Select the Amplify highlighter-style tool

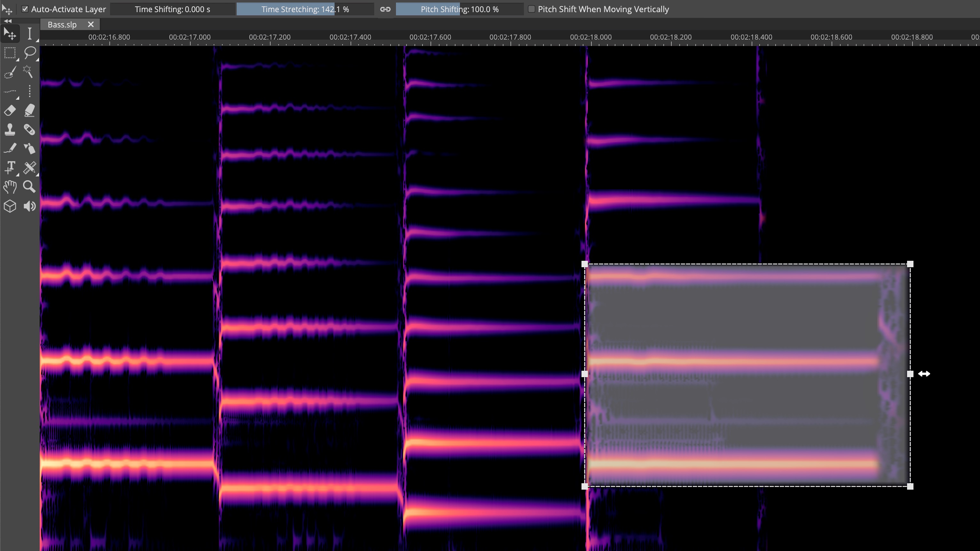[30, 110]
